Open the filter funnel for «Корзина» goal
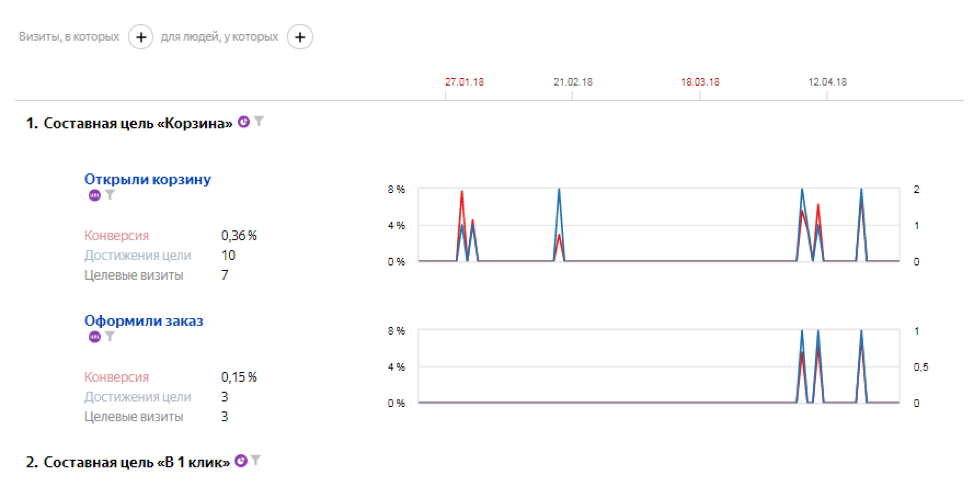The image size is (974, 486). [x=258, y=122]
